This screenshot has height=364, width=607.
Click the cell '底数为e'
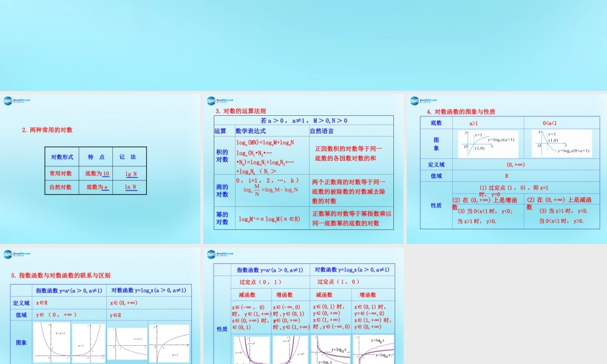click(x=97, y=187)
